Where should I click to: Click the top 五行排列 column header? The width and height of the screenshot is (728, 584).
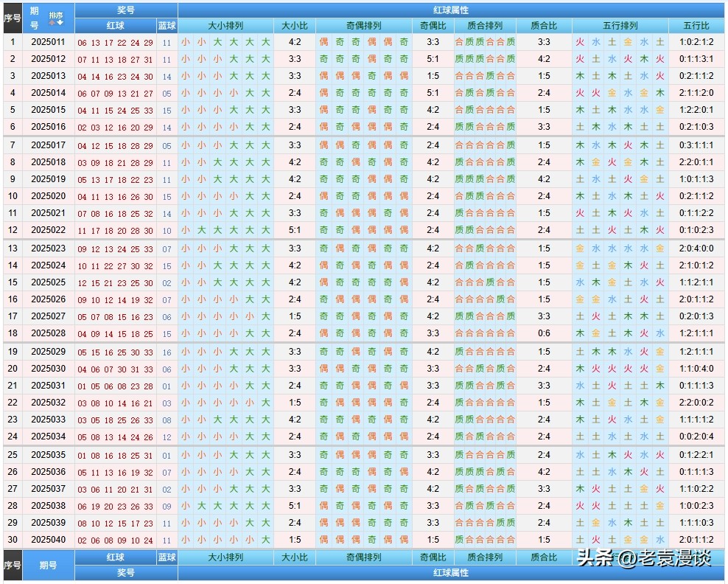tap(620, 26)
